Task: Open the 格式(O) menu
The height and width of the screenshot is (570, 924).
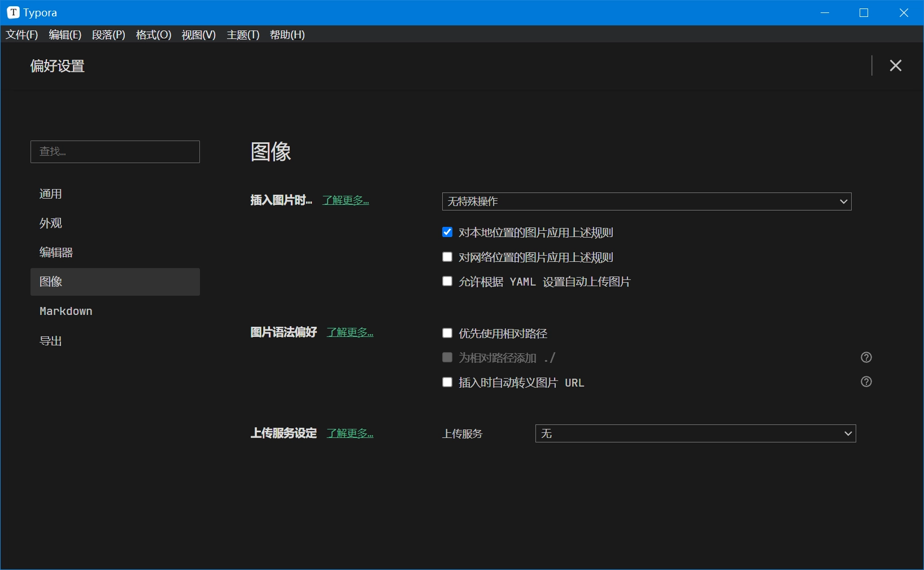Action: pos(154,34)
